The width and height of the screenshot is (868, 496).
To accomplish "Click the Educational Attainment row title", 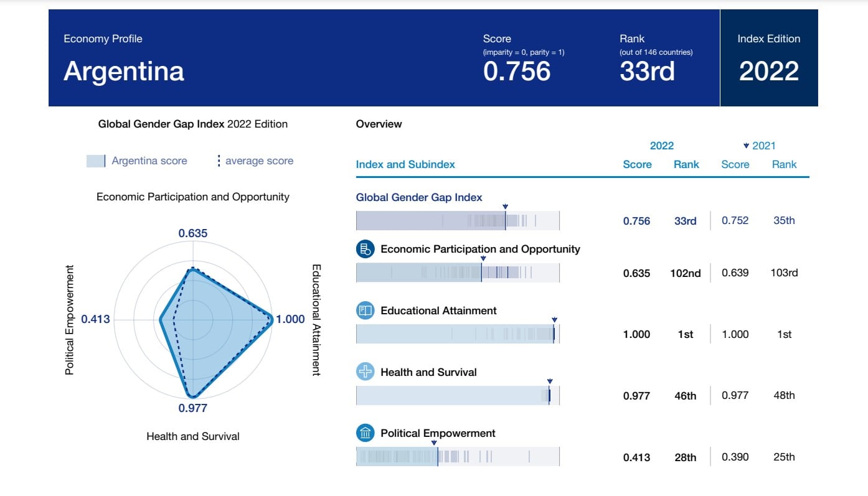I will click(x=438, y=311).
